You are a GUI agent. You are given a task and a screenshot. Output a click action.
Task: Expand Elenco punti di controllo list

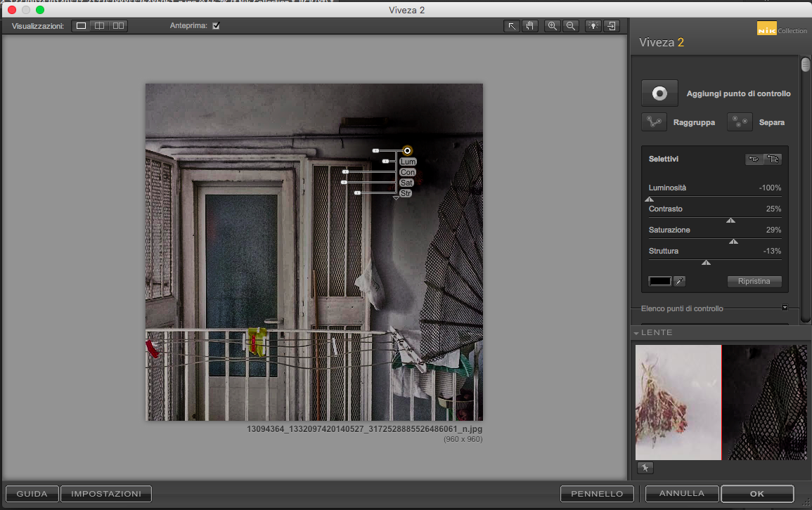click(x=785, y=308)
